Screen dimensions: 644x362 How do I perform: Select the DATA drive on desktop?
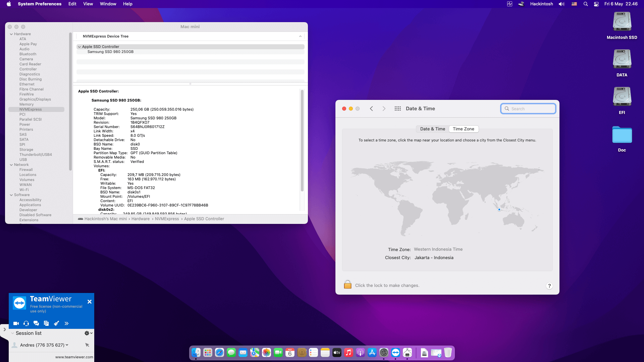point(622,59)
